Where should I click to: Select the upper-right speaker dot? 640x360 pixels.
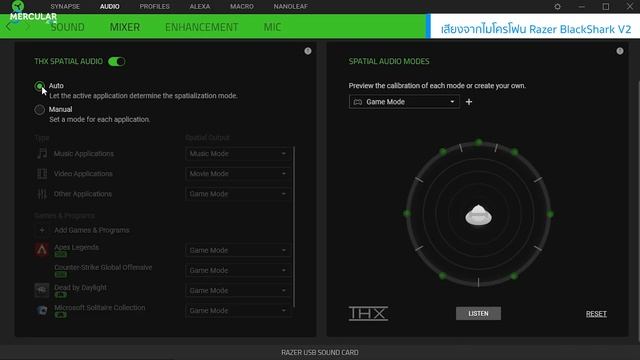tap(514, 152)
